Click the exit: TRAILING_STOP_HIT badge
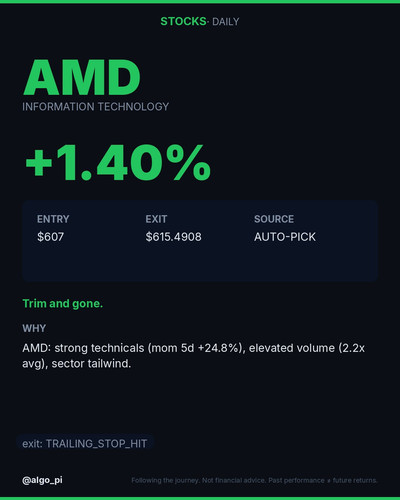 (85, 444)
